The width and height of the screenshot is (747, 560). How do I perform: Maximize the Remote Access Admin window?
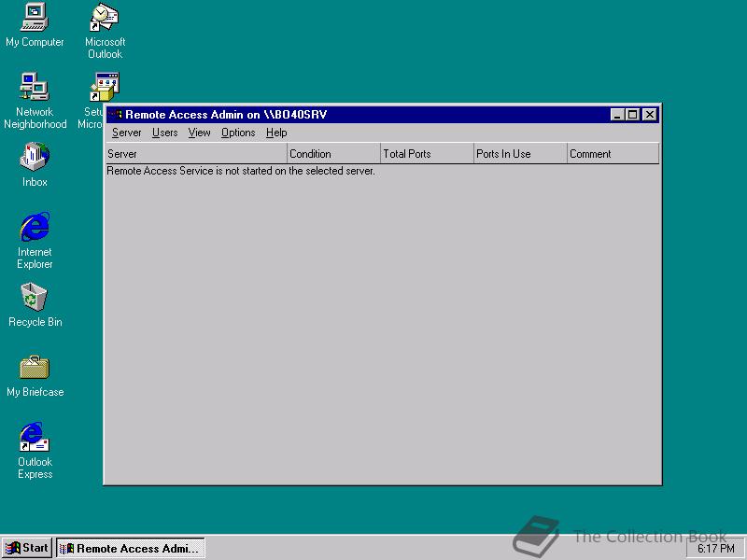coord(633,115)
